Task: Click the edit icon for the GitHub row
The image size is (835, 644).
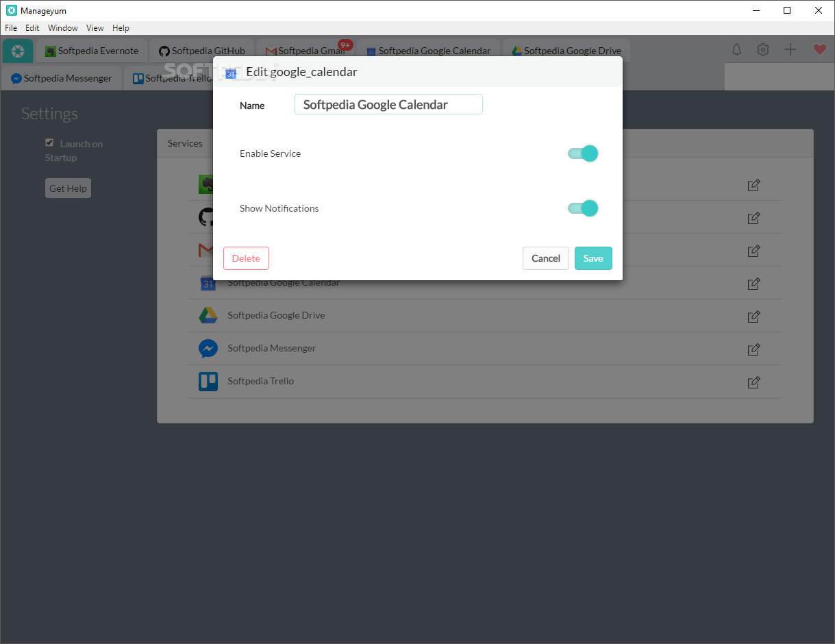Action: [x=753, y=218]
